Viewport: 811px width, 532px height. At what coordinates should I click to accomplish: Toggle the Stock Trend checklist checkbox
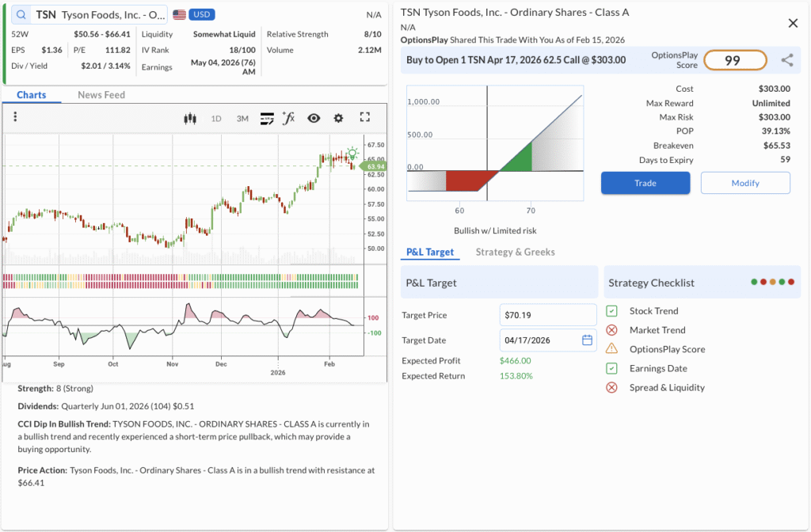click(x=611, y=311)
